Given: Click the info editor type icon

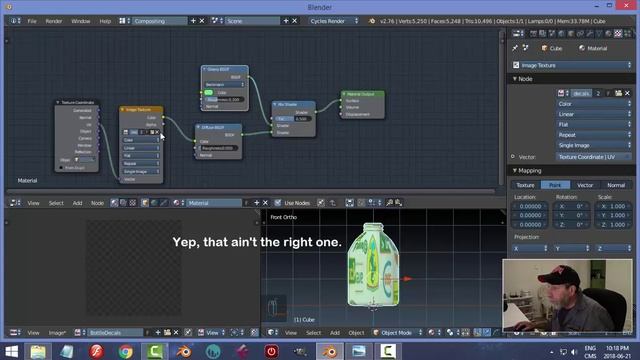Looking at the screenshot, I should (x=15, y=21).
